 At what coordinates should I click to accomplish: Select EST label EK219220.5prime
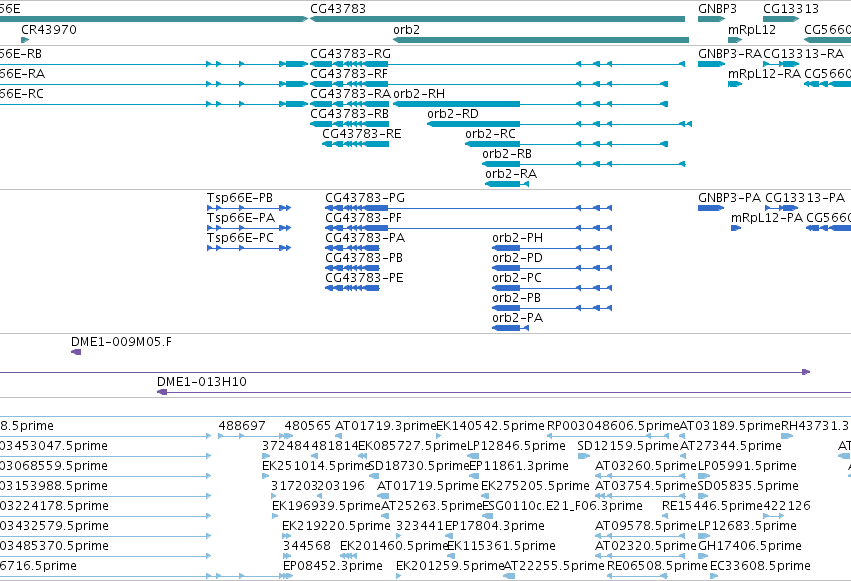(336, 526)
